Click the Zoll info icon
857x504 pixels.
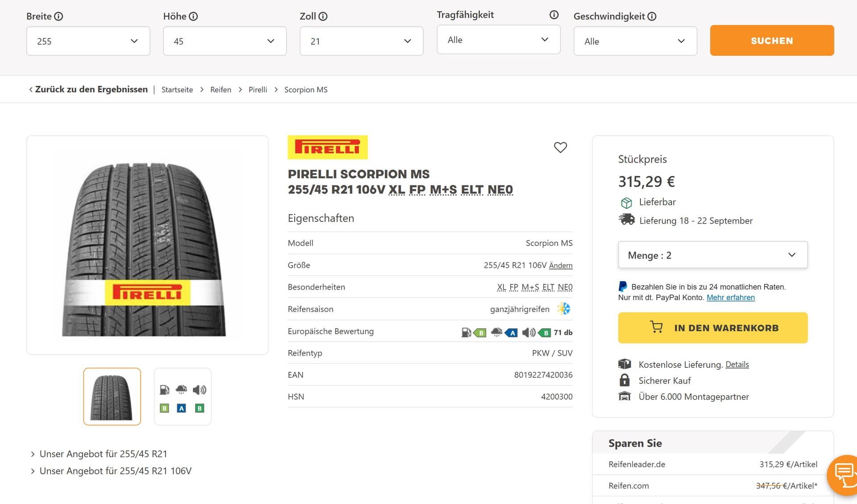323,17
